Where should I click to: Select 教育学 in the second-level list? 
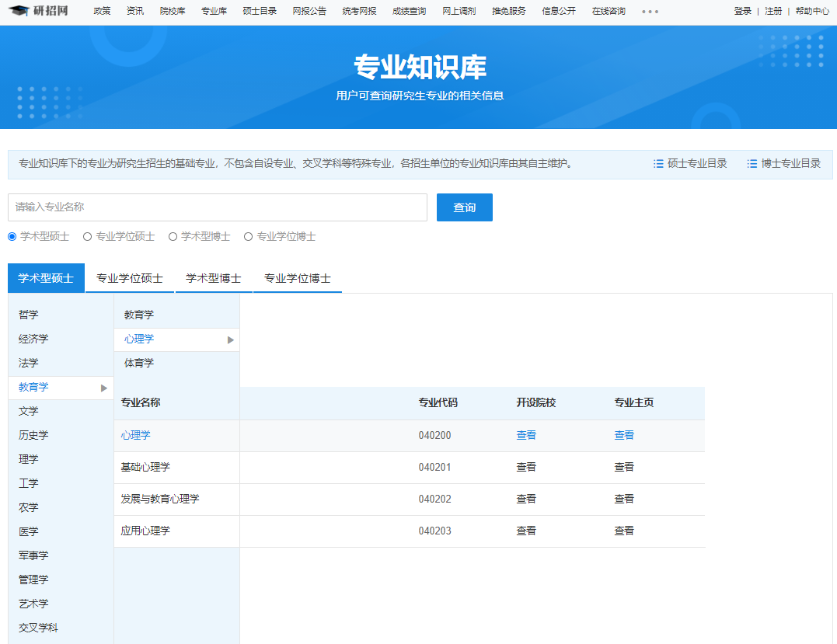pyautogui.click(x=139, y=315)
